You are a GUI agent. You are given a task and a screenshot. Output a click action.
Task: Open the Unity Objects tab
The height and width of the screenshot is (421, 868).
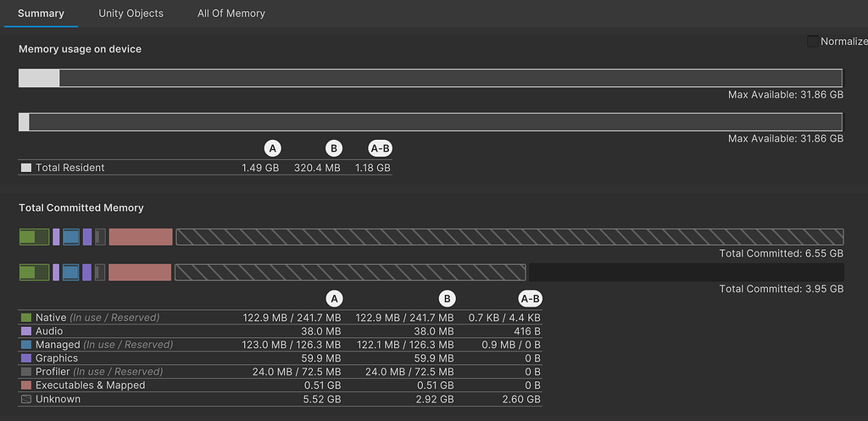pyautogui.click(x=131, y=14)
